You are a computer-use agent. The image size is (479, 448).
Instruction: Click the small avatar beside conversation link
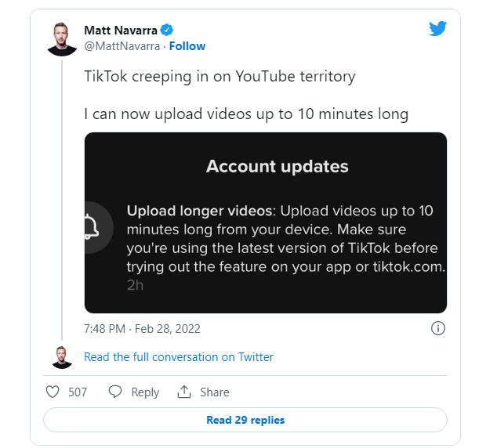[x=62, y=357]
